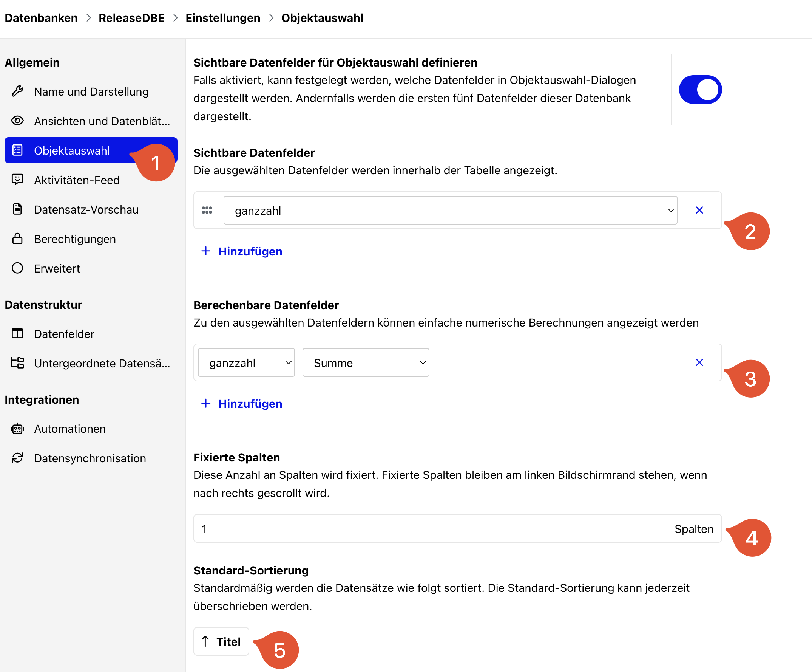Click the speech bubble icon for Aktivitäten-Feed

click(17, 180)
